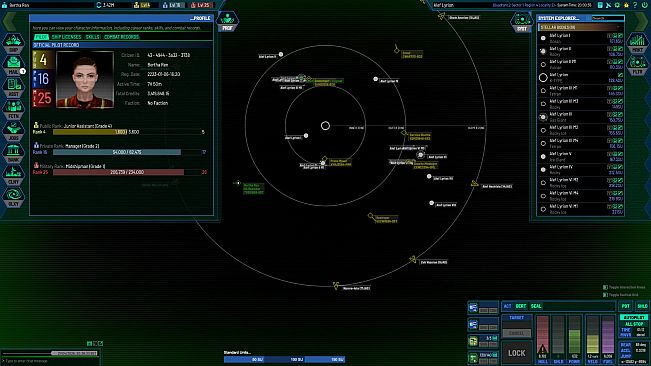Click the JUMP label in navigation readout

(626, 356)
